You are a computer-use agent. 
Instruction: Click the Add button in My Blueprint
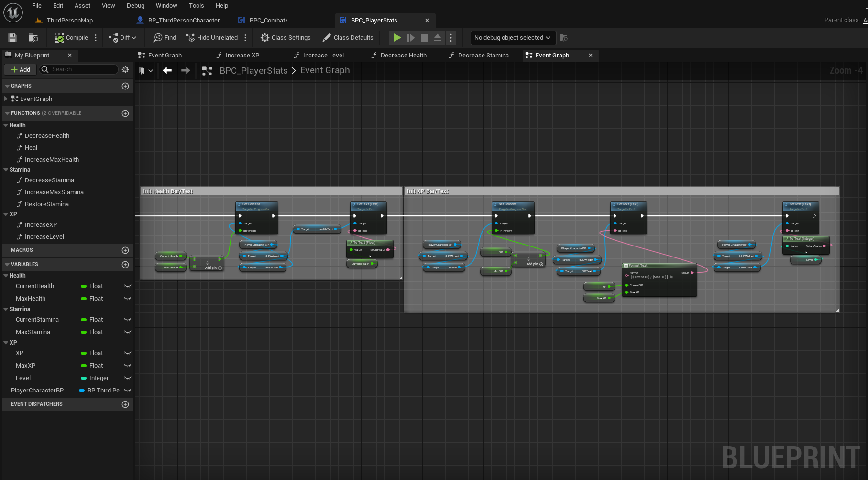21,69
